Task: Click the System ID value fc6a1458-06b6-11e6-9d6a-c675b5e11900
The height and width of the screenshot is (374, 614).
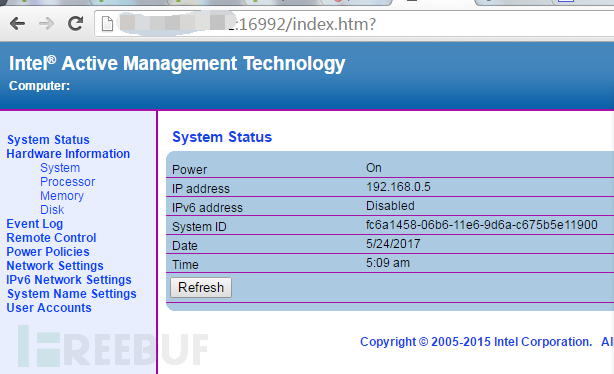Action: point(482,225)
